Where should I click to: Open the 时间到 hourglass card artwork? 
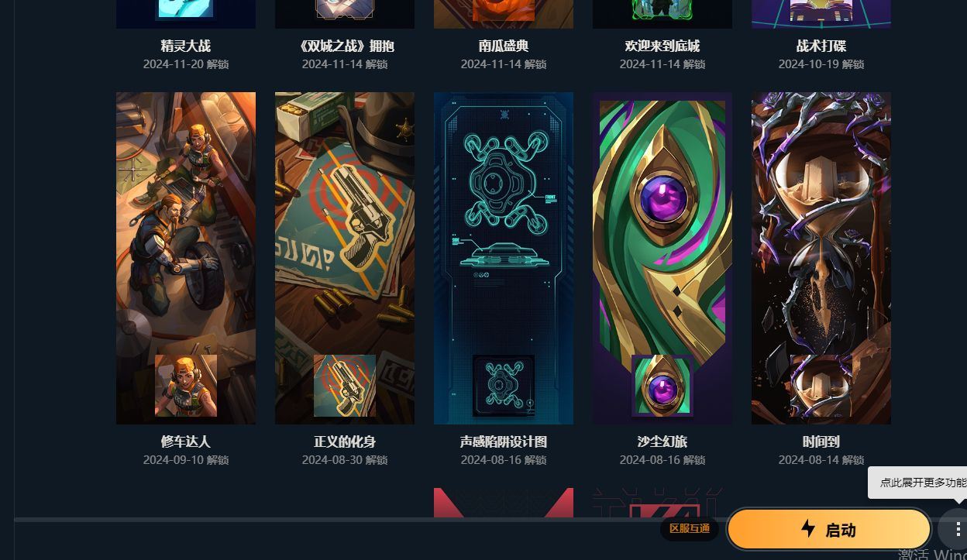pyautogui.click(x=821, y=258)
